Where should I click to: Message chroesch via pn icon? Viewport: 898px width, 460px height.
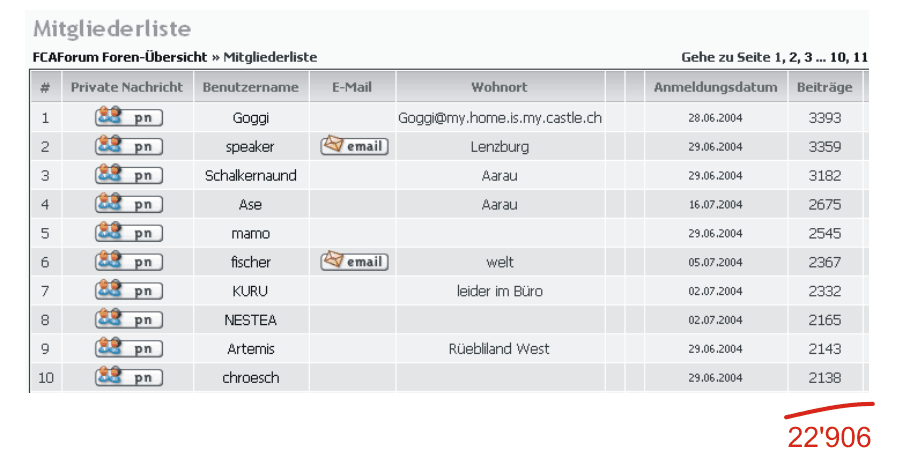tap(129, 377)
